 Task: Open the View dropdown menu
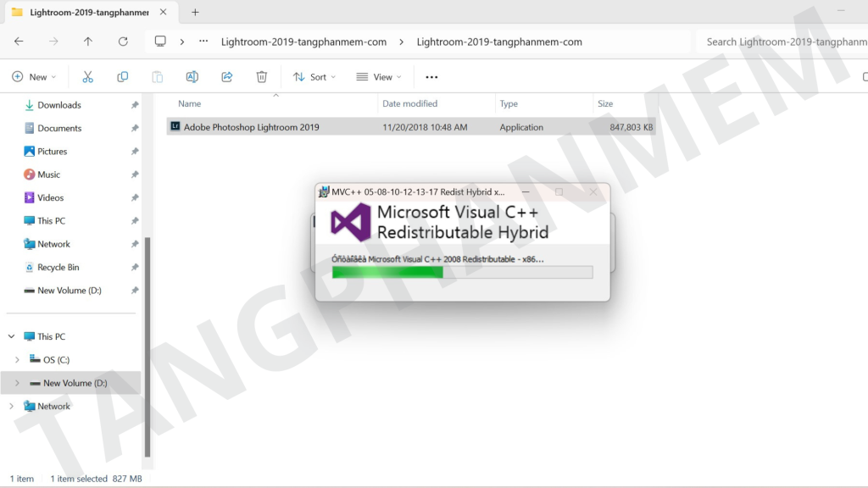(379, 77)
